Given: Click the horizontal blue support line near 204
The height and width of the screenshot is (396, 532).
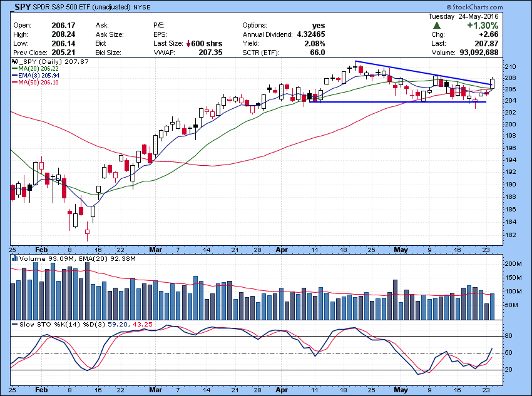Looking at the screenshot, I should (x=397, y=102).
